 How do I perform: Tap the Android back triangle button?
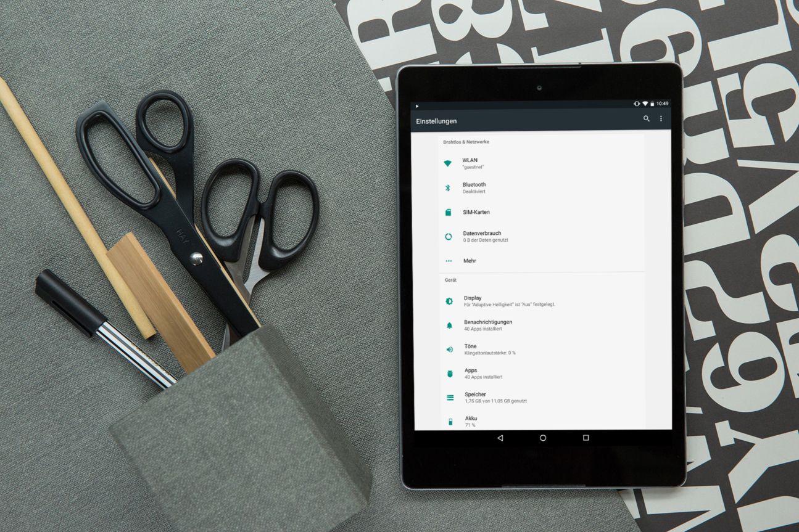pyautogui.click(x=500, y=438)
